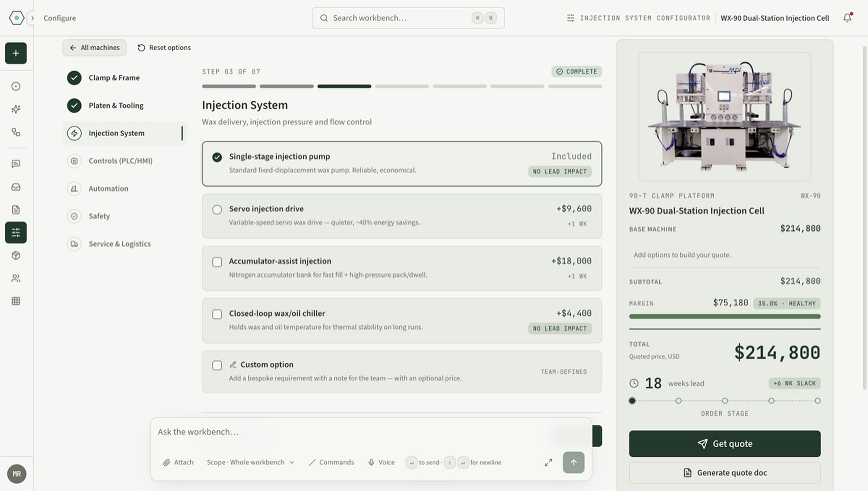Image resolution: width=868 pixels, height=491 pixels.
Task: Open the Scope Whole workbench dropdown
Action: pyautogui.click(x=250, y=462)
